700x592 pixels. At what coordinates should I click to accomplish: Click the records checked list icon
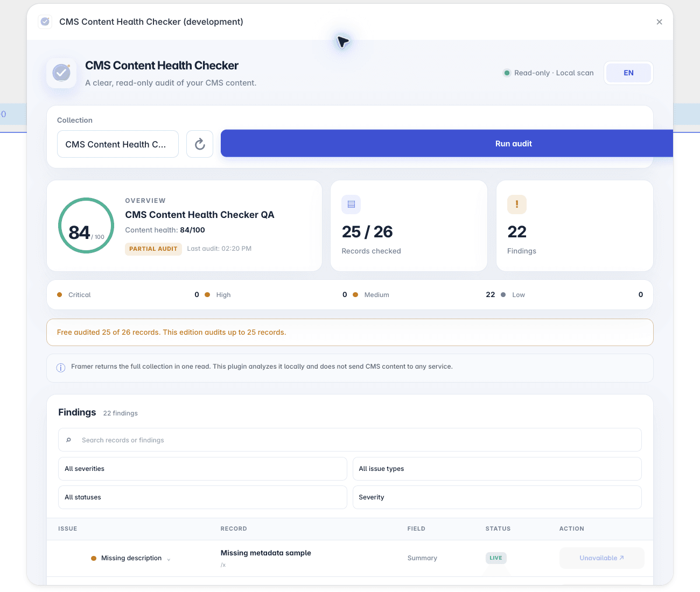(x=351, y=204)
